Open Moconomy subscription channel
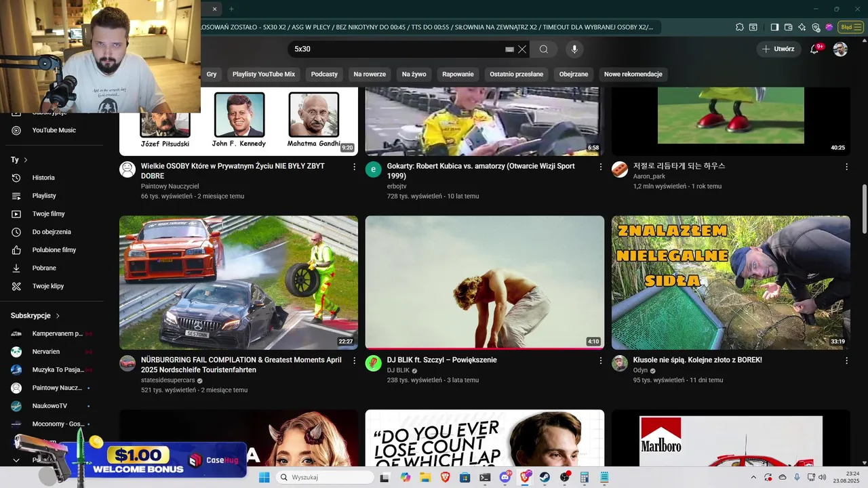 click(53, 424)
